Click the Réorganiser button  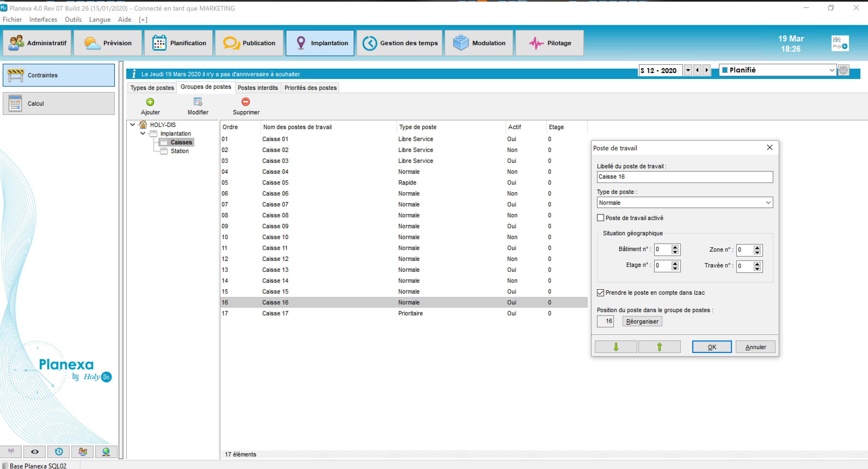tap(642, 321)
